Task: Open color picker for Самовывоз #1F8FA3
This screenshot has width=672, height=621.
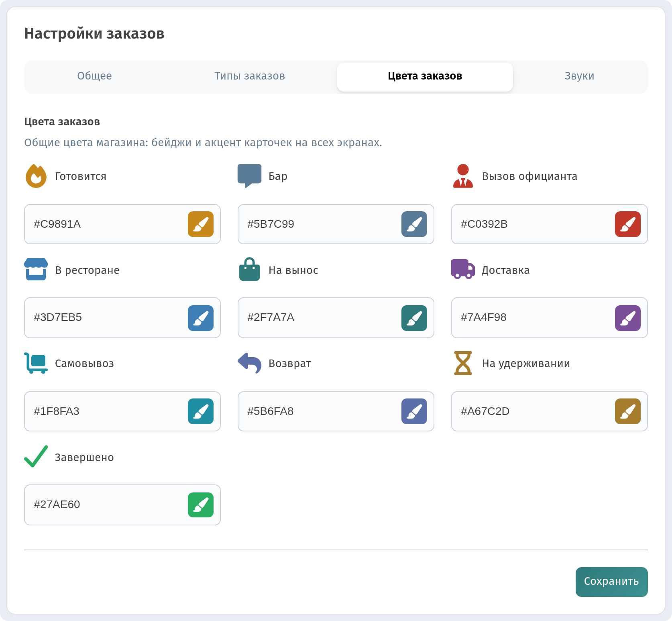Action: [201, 411]
